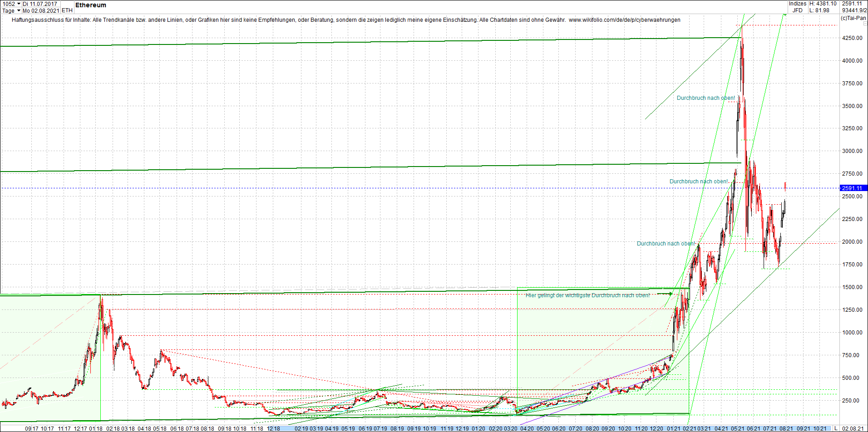Click the 02.08.21 date at bottom right
This screenshot has height=432, width=868.
coord(853,428)
